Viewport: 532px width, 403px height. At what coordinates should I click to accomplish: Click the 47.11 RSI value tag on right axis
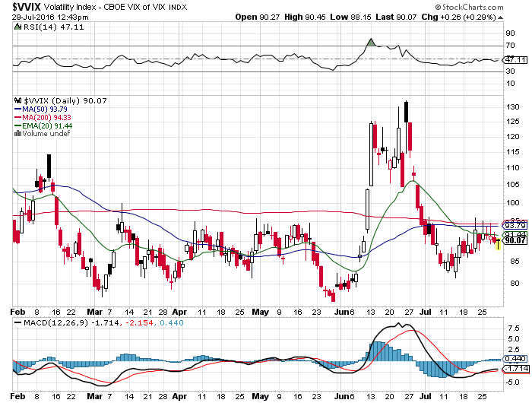coord(516,60)
